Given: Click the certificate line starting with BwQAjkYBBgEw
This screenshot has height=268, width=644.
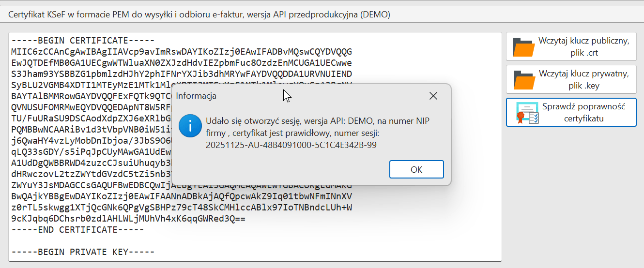Looking at the screenshot, I should [181, 196].
